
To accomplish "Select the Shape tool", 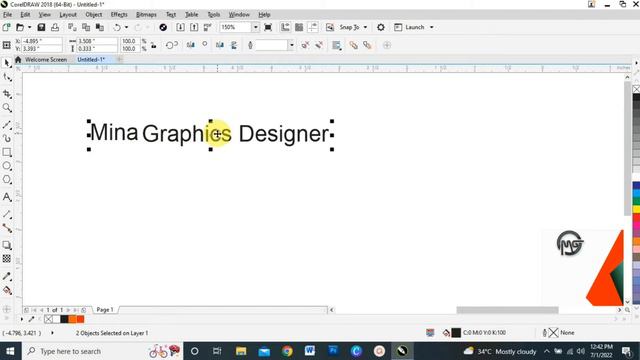I will coord(7,77).
